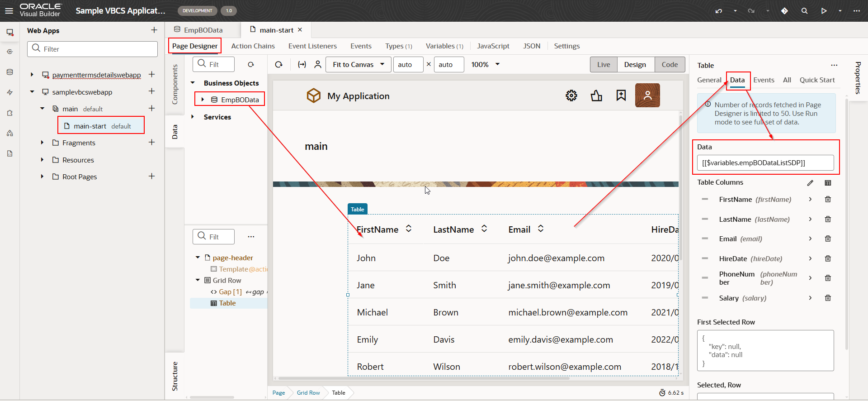Switch to Variables tab
The height and width of the screenshot is (401, 868).
444,46
